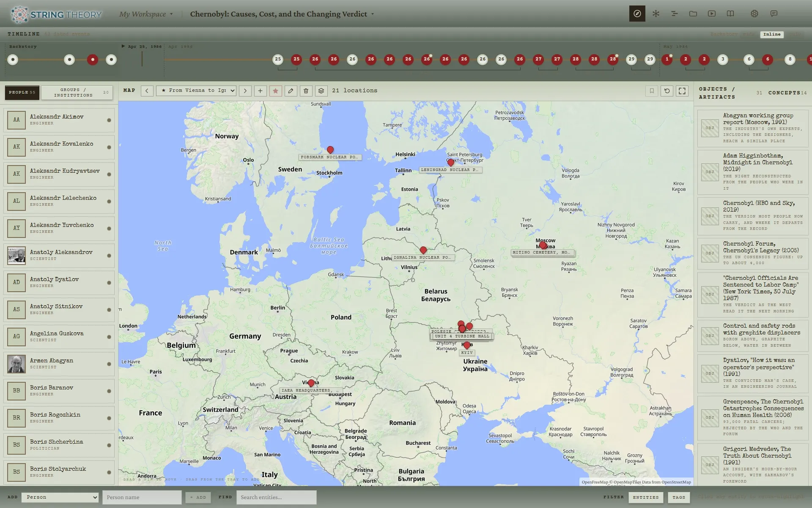The height and width of the screenshot is (508, 812).
Task: Switch to the gantt-style timeline view icon
Action: tap(675, 14)
